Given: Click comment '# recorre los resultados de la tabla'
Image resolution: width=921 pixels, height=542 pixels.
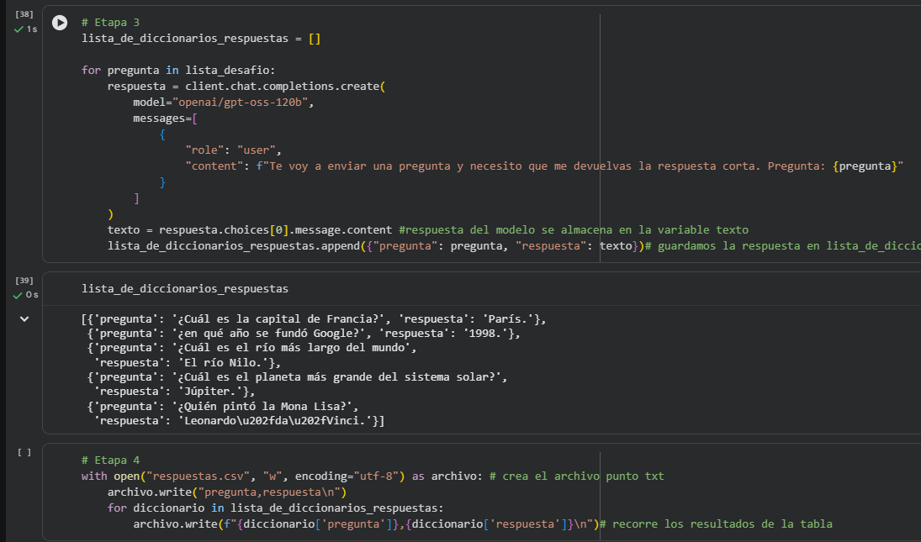Looking at the screenshot, I should click(x=715, y=524).
